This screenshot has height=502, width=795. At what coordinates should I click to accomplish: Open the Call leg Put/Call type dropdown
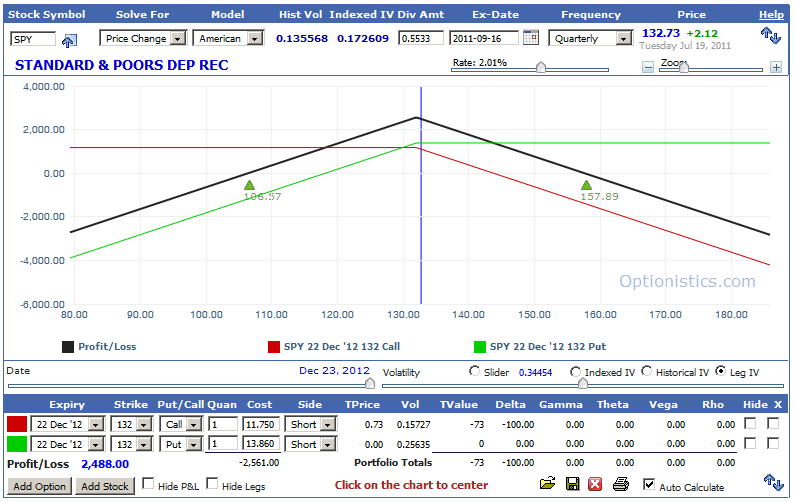point(181,424)
